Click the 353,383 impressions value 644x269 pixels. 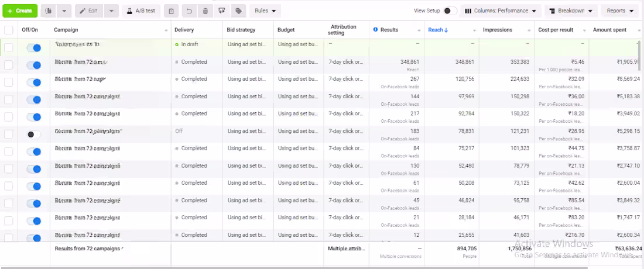click(x=519, y=62)
